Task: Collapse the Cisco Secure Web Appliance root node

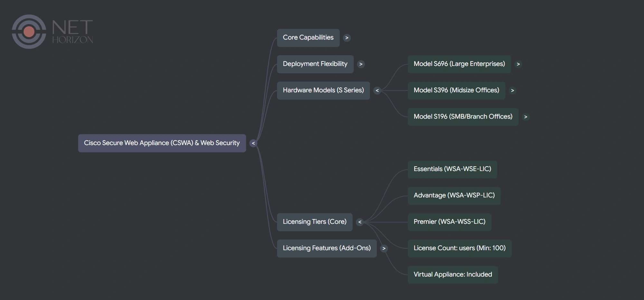Action: [253, 143]
